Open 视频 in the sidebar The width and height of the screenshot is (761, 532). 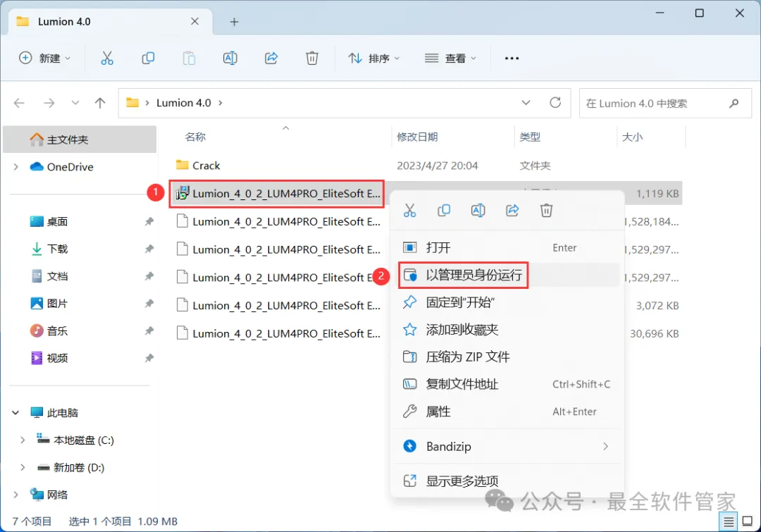point(57,358)
